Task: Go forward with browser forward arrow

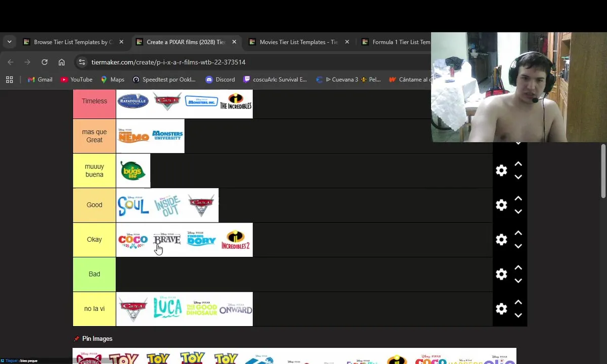Action: 27,62
